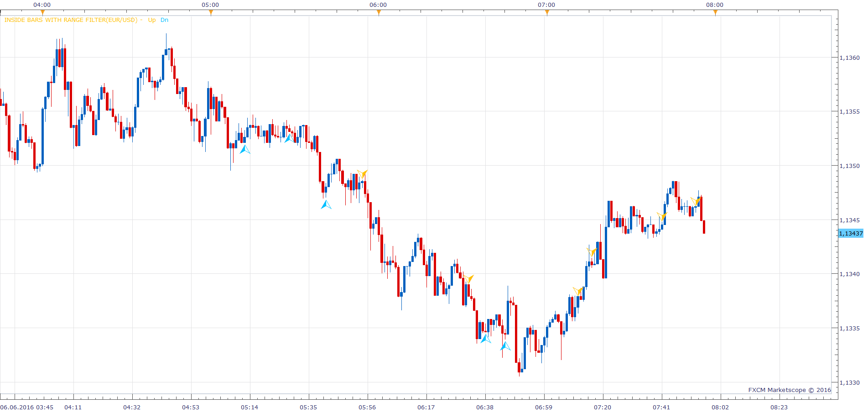Click the blue Up arrow under the 06:38 candles
This screenshot has width=868, height=413.
point(486,339)
